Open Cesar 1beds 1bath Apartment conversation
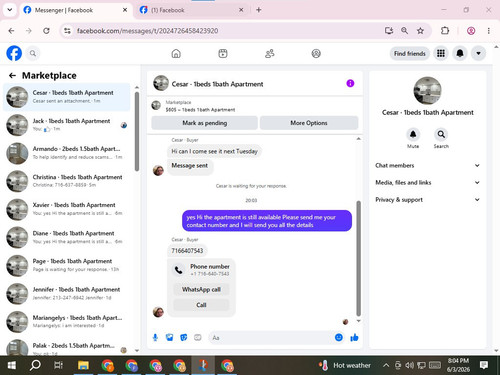The height and width of the screenshot is (375, 500). pyautogui.click(x=67, y=97)
